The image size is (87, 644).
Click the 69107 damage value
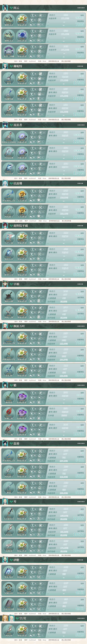tap(79, 258)
